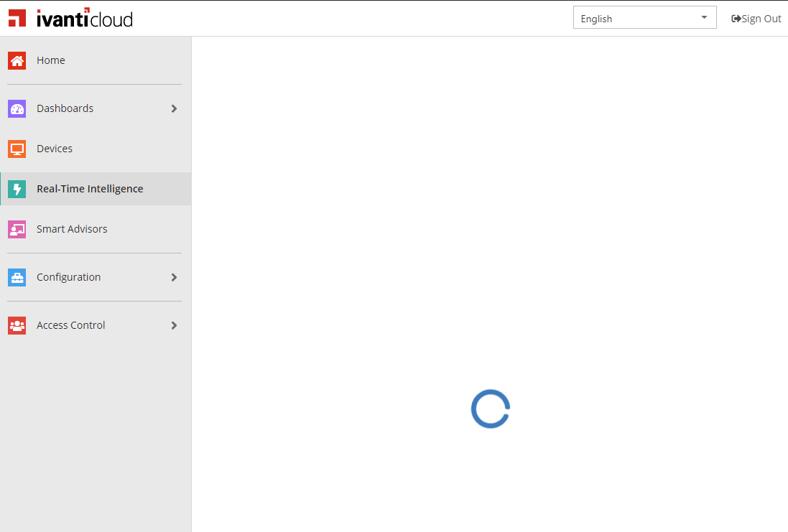Click the Devices monitor icon
Viewport: 788px width, 532px height.
pos(16,149)
